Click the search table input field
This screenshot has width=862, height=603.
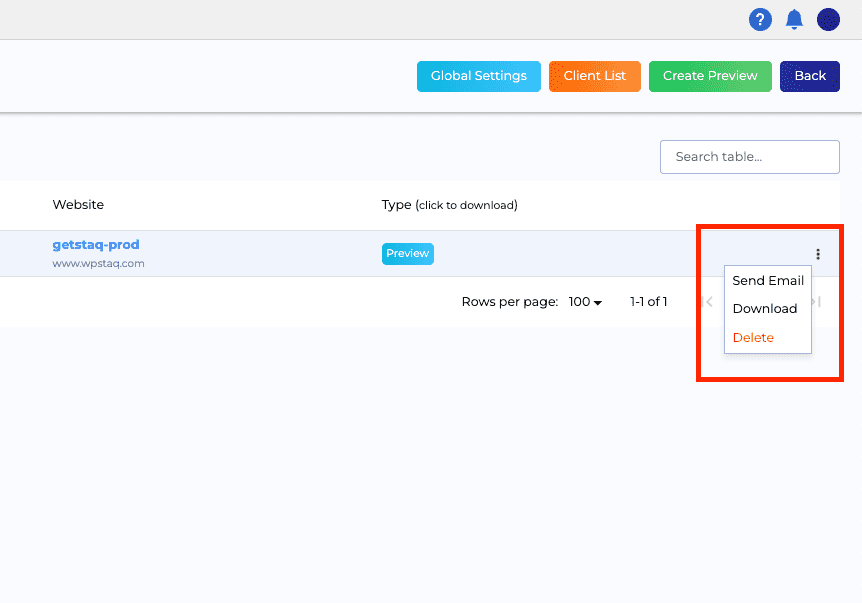point(749,157)
